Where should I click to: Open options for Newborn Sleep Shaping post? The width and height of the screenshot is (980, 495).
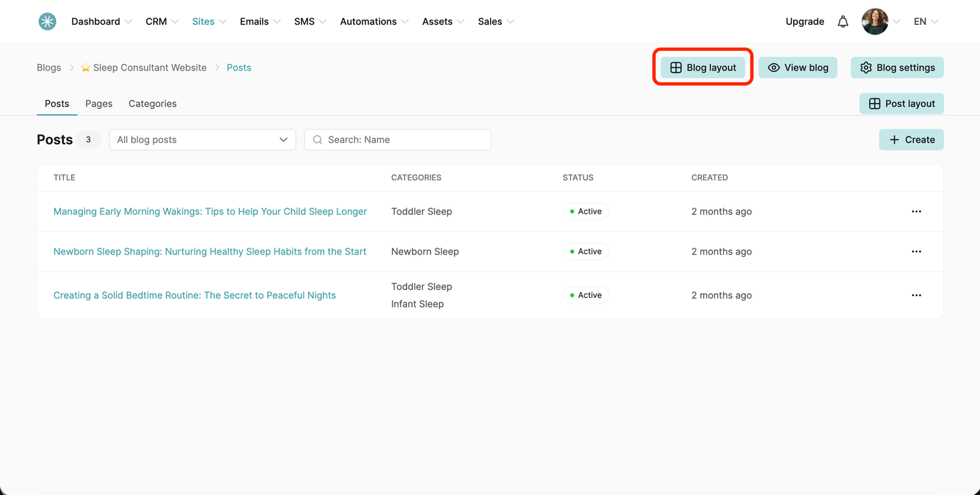[916, 251]
